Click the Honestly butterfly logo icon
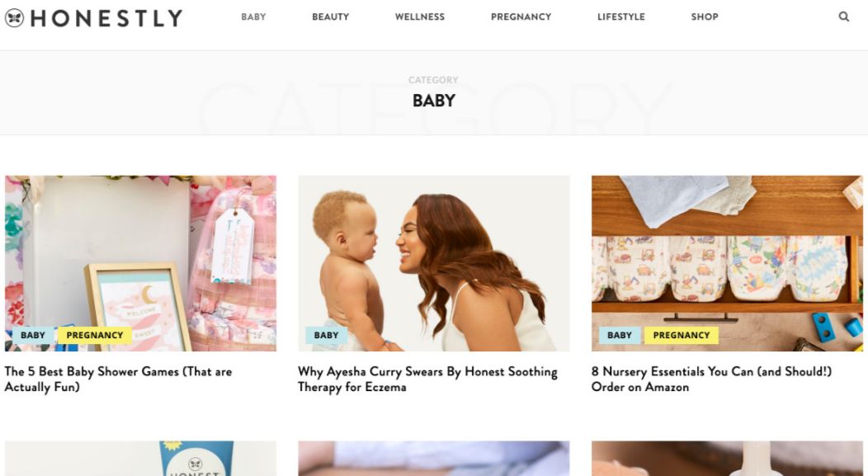This screenshot has width=868, height=476. click(x=14, y=17)
